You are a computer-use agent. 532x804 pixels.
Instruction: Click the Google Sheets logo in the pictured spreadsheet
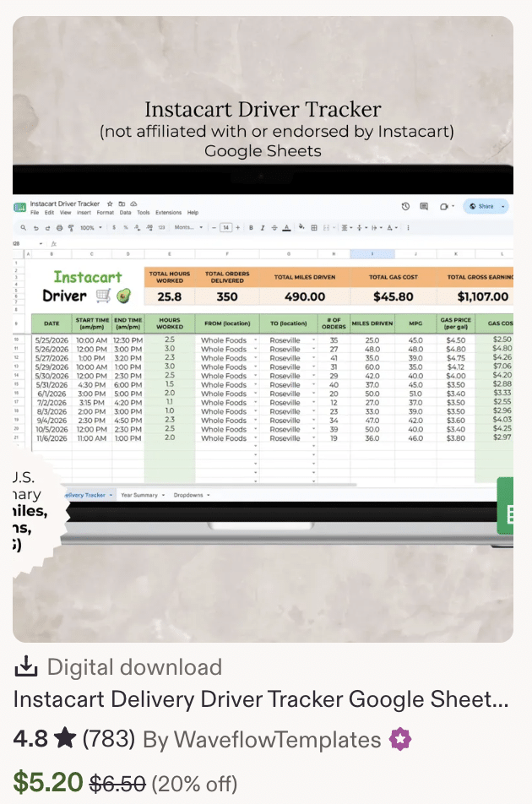tap(19, 208)
